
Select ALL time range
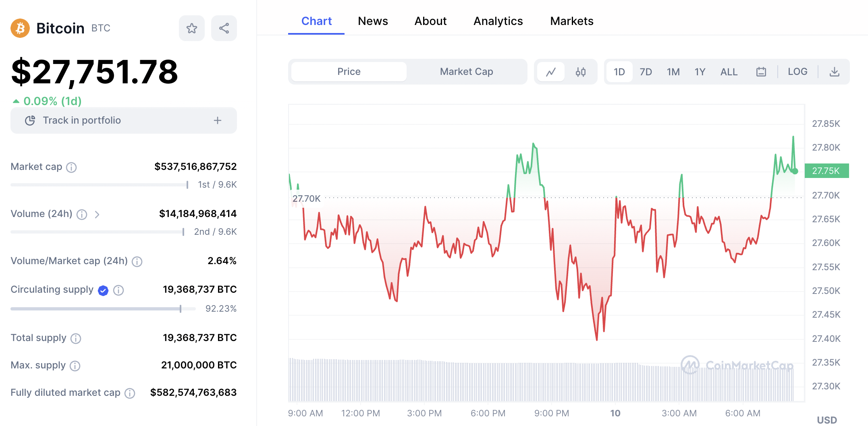click(x=729, y=72)
